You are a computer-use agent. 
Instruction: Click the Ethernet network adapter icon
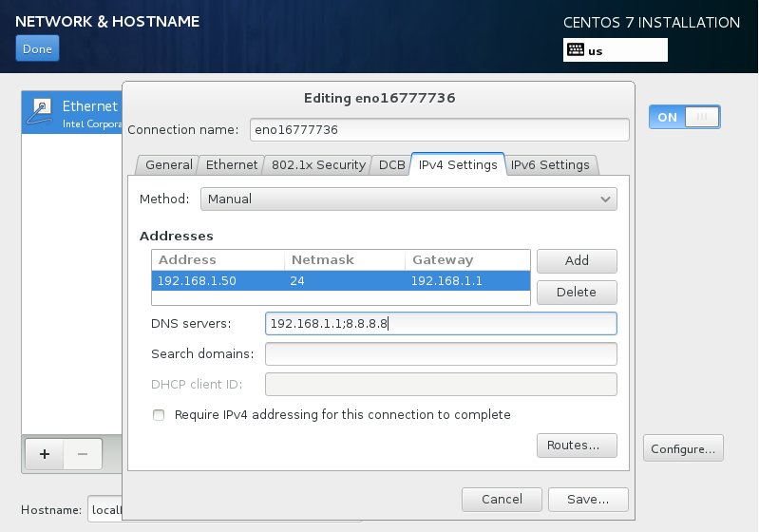pyautogui.click(x=40, y=112)
